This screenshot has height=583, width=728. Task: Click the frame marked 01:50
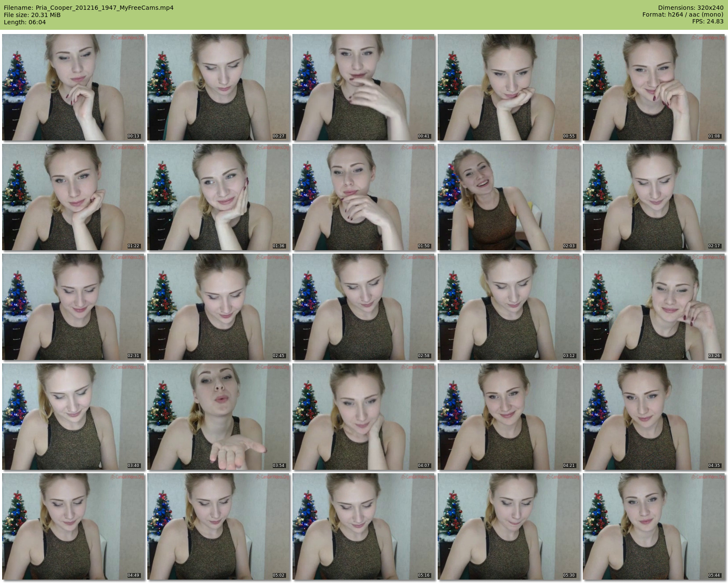(x=364, y=197)
